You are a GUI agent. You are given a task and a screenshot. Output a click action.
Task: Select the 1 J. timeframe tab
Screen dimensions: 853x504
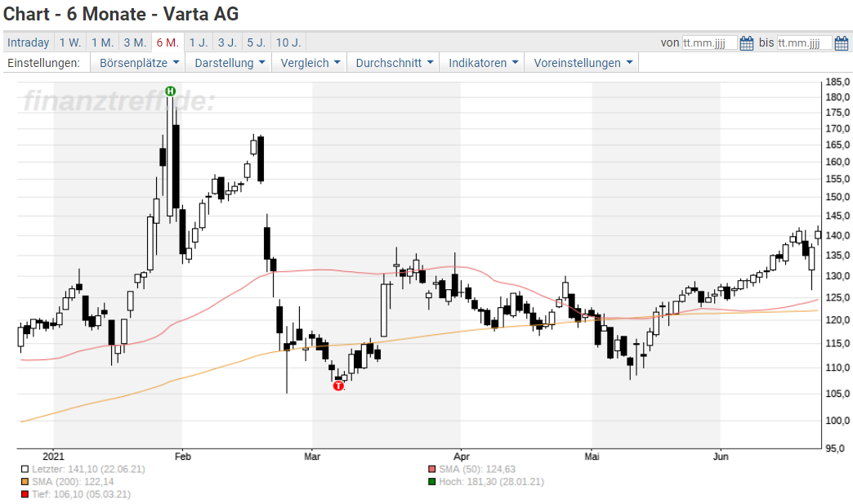(x=199, y=42)
